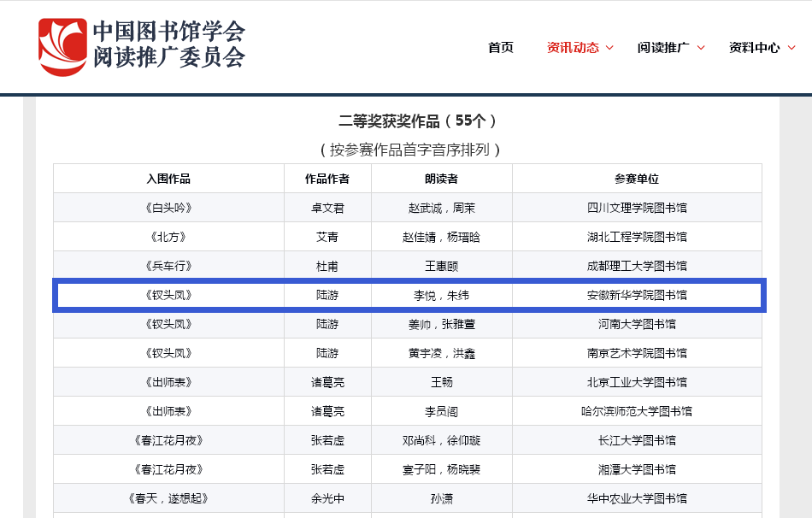Expand the chevron next to 资料中心
The height and width of the screenshot is (518, 812).
[791, 48]
